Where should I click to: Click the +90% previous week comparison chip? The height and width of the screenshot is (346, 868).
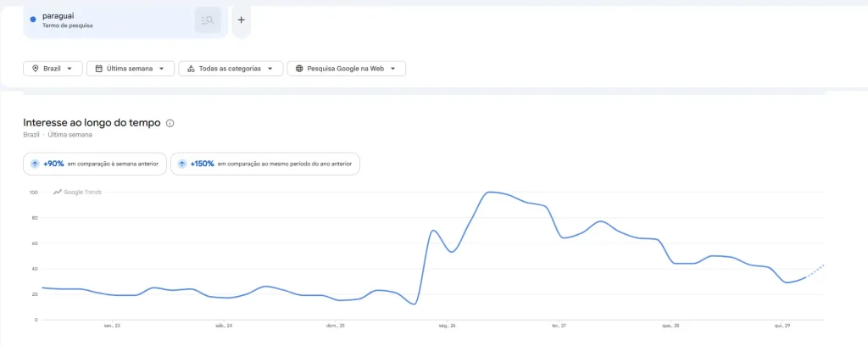point(95,164)
